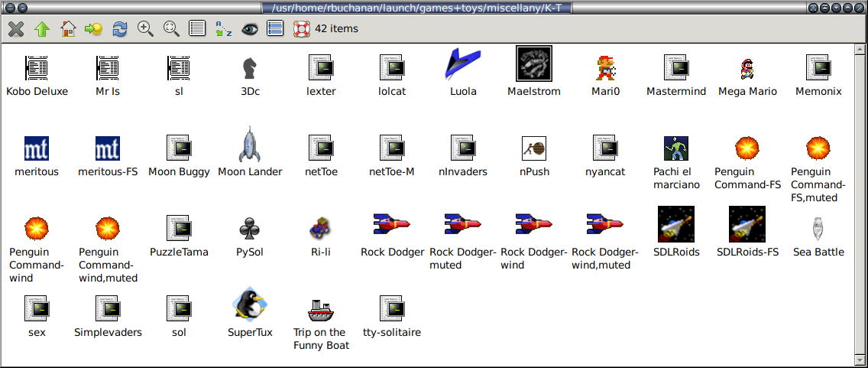Select the Moon Buggy launcher
This screenshot has height=368, width=868.
[179, 148]
